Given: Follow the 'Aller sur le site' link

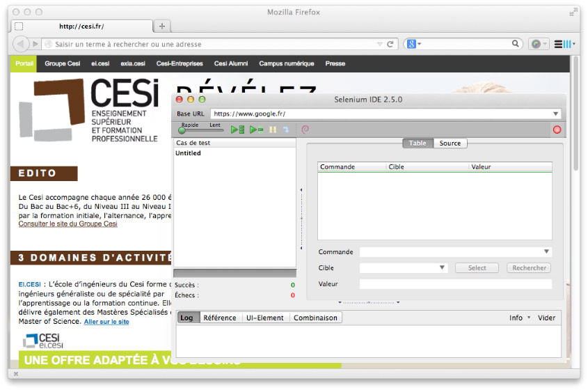Looking at the screenshot, I should (x=106, y=322).
